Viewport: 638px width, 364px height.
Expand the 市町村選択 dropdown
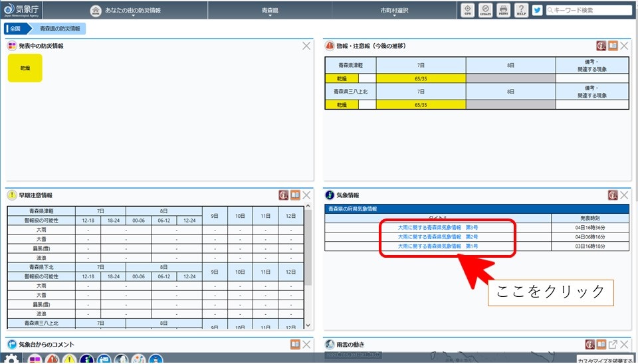(x=394, y=11)
